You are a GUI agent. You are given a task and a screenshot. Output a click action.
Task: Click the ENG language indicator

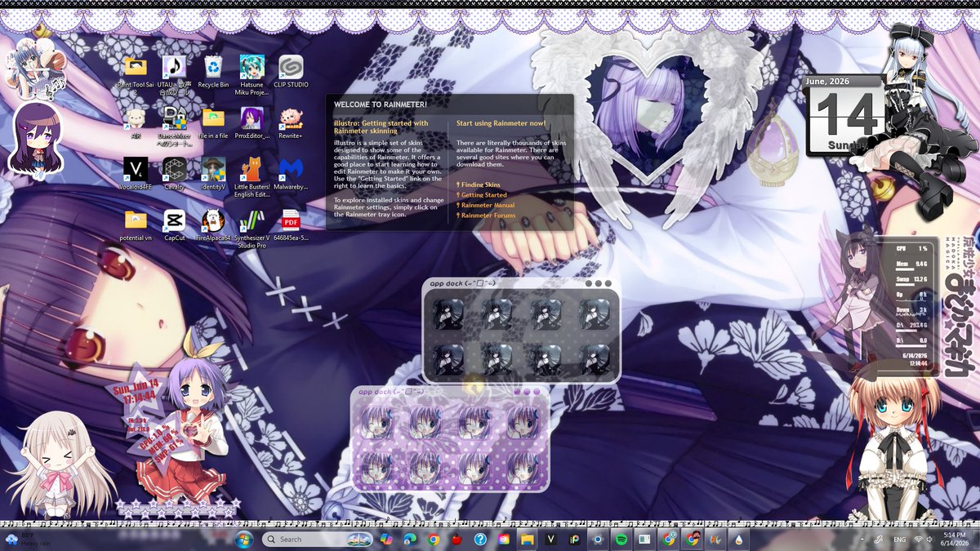[x=899, y=539]
